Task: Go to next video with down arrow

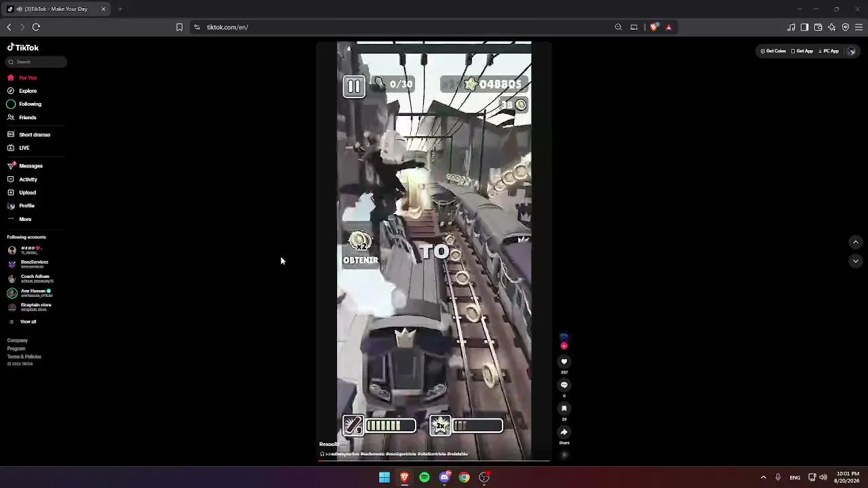Action: tap(855, 261)
